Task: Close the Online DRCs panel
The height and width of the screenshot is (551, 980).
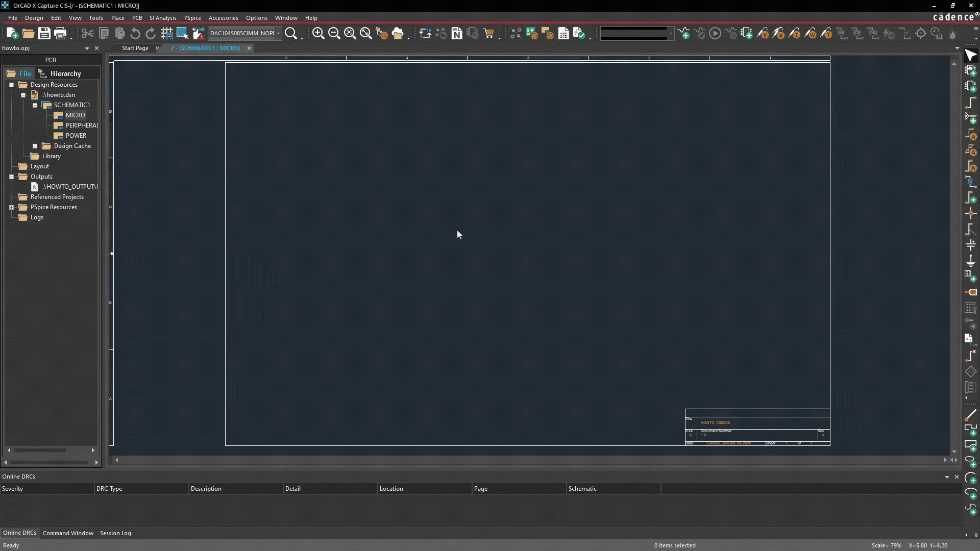Action: click(x=957, y=477)
